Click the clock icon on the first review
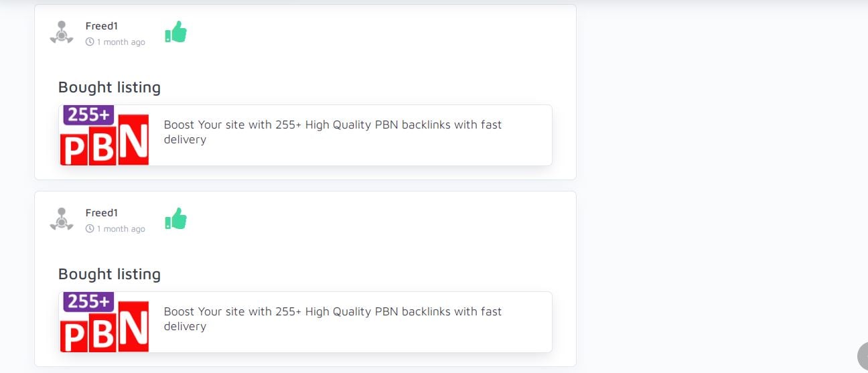Viewport: 868px width, 373px height. tap(90, 42)
